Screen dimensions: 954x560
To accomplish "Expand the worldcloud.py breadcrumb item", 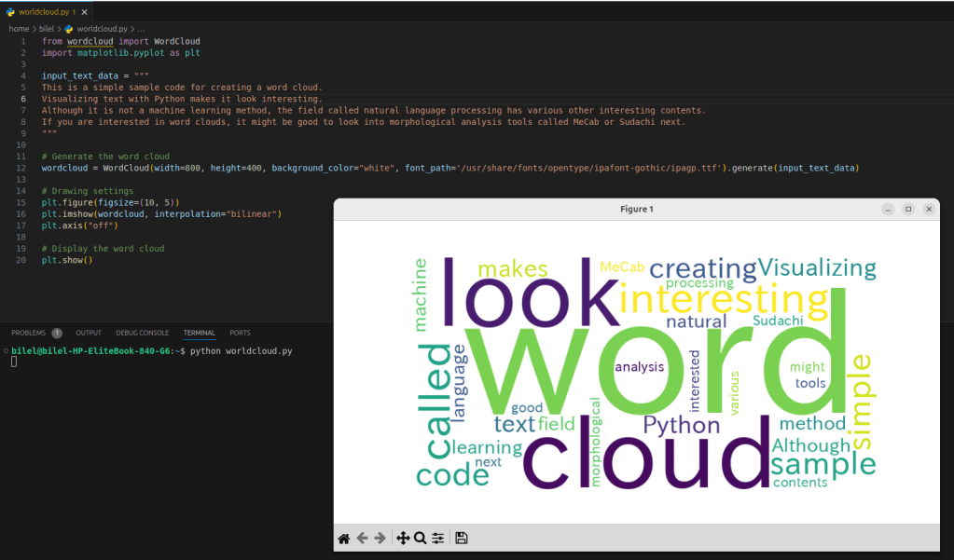I will click(102, 29).
